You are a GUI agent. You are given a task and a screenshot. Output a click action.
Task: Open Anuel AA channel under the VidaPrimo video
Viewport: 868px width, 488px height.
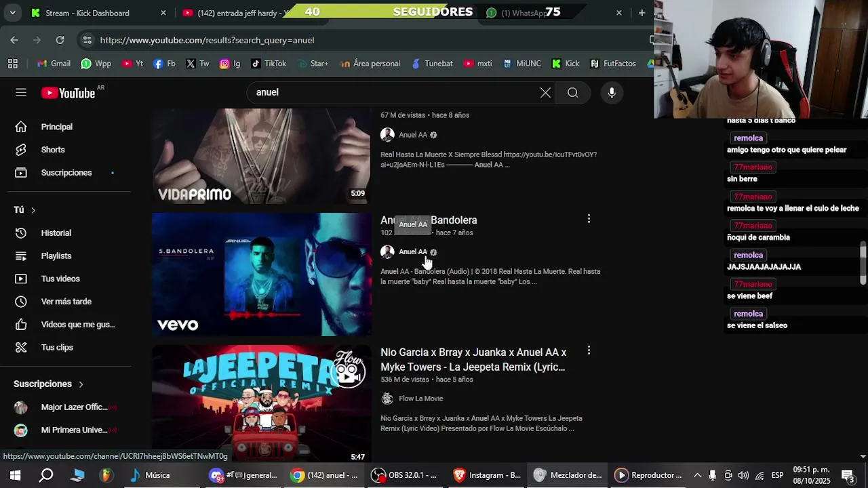[x=413, y=135]
